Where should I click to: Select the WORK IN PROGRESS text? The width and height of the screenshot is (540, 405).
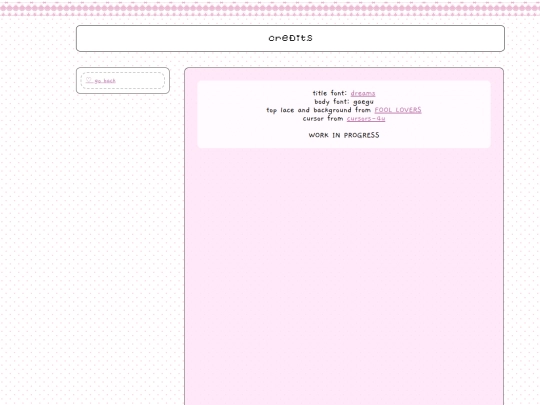344,135
